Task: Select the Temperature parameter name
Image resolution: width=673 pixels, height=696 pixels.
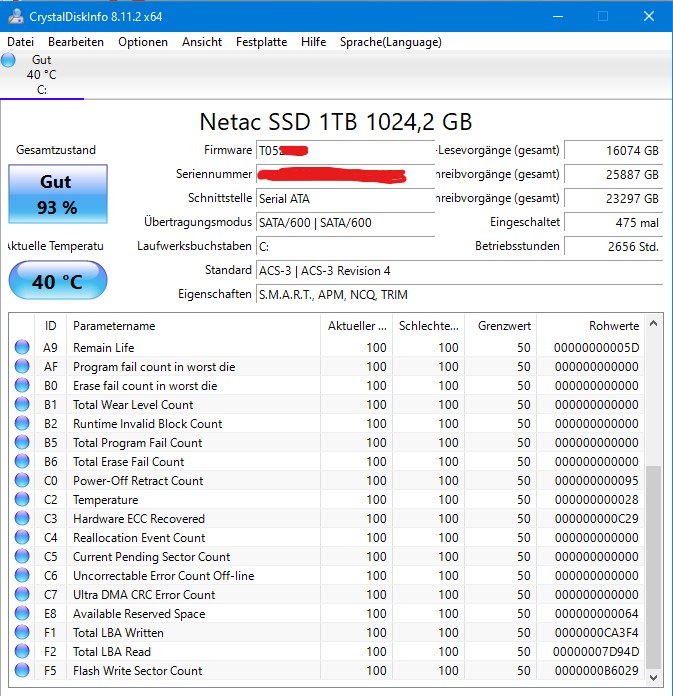Action: coord(106,500)
